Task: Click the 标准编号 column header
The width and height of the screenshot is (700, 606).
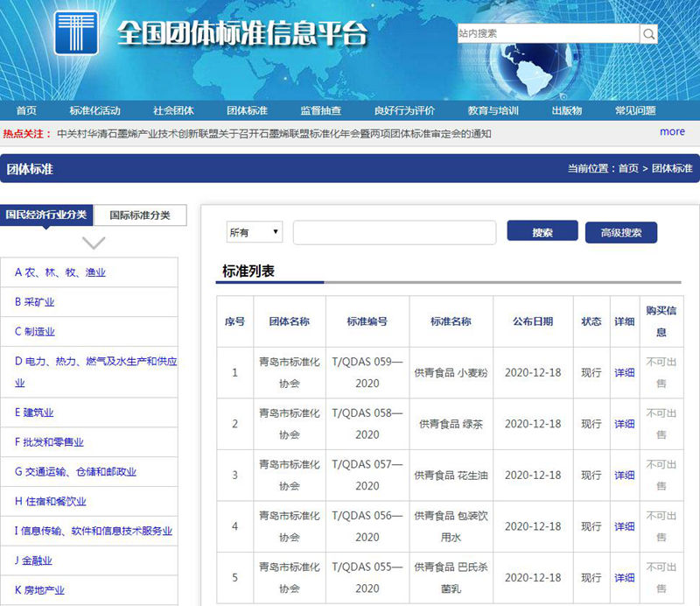Action: click(367, 321)
